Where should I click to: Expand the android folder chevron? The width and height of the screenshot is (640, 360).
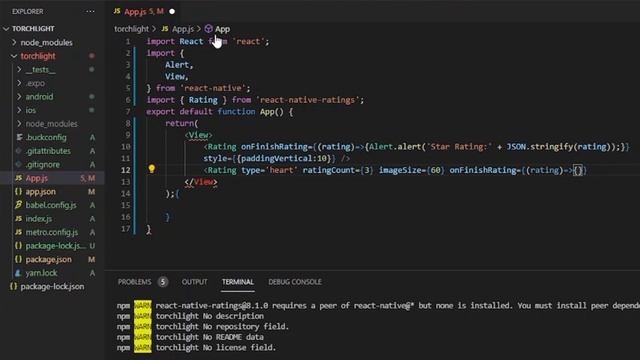pos(19,97)
